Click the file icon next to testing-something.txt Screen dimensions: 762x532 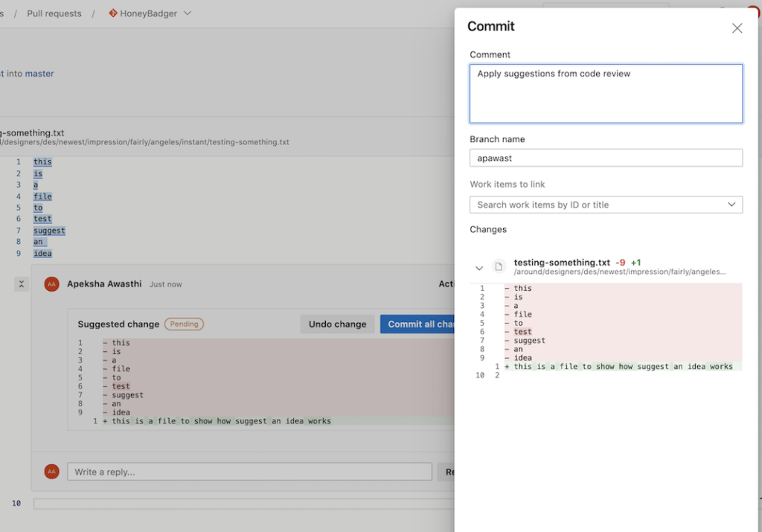499,266
